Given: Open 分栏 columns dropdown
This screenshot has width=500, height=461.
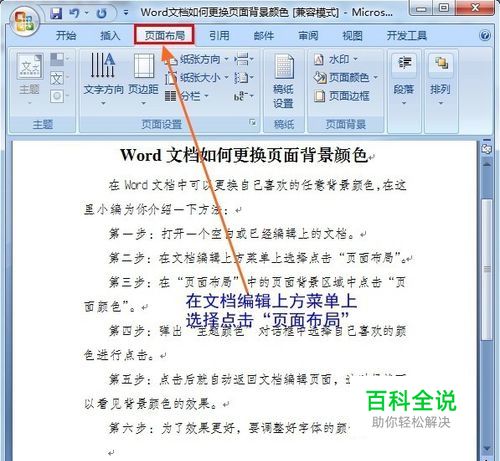Looking at the screenshot, I should (187, 96).
